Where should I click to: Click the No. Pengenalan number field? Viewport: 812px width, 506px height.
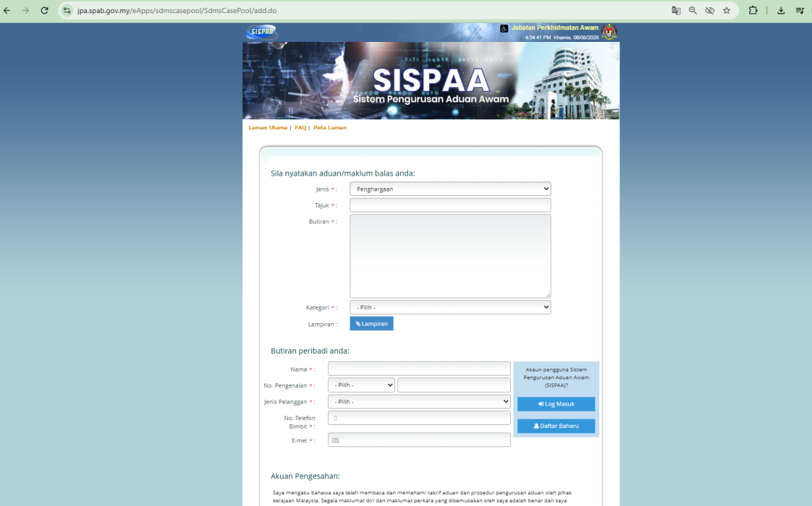[x=454, y=385]
